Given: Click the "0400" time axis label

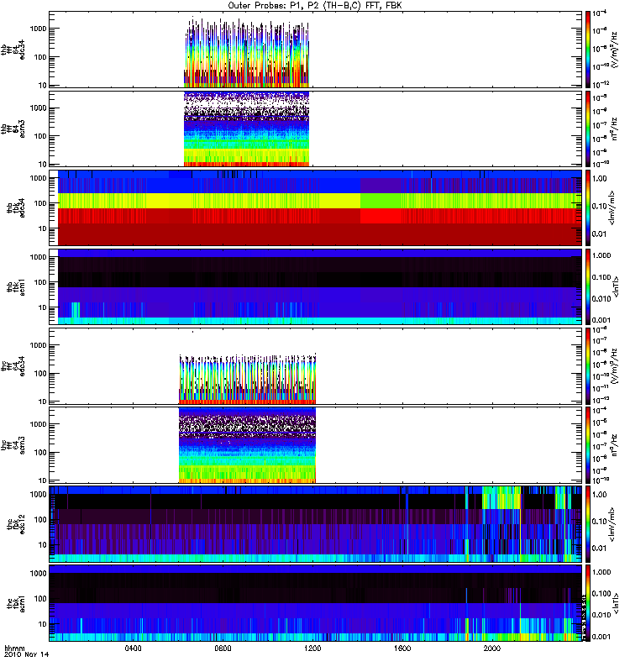Looking at the screenshot, I should coord(133,648).
